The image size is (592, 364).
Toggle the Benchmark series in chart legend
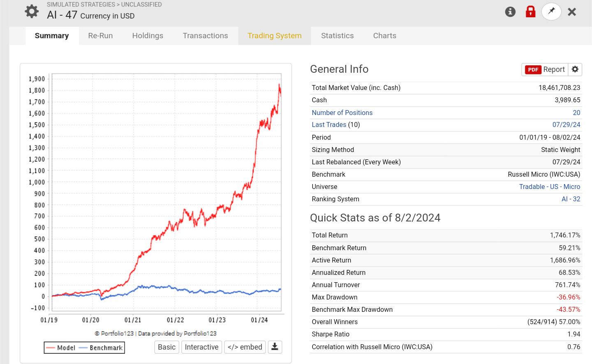(100, 348)
